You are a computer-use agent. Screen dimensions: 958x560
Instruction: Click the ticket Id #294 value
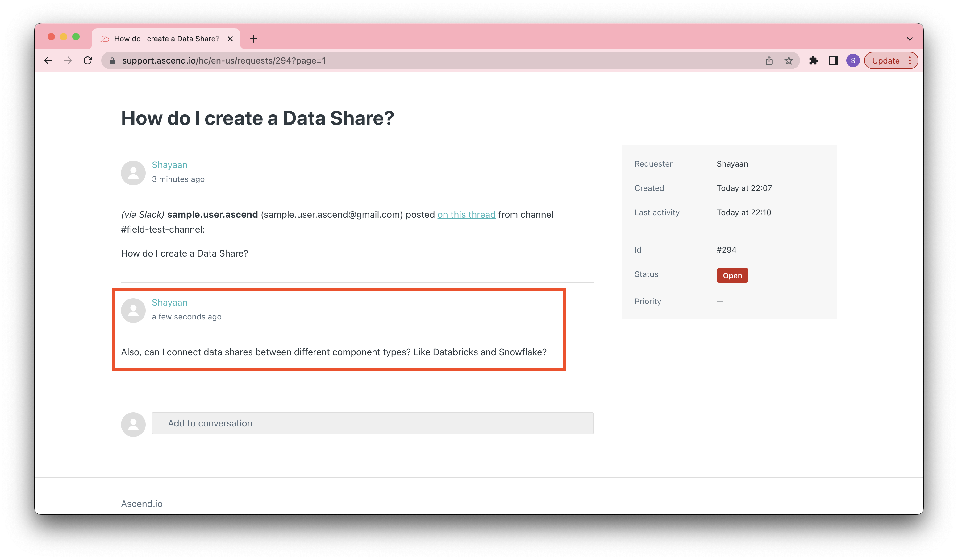(727, 249)
